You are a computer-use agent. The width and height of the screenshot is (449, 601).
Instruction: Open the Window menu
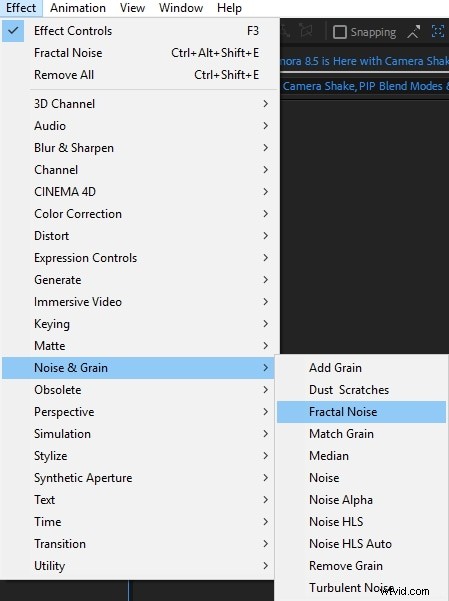coord(181,8)
